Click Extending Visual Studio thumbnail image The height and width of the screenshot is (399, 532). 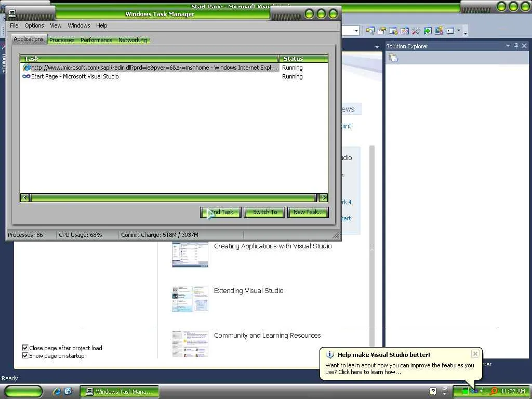190,299
